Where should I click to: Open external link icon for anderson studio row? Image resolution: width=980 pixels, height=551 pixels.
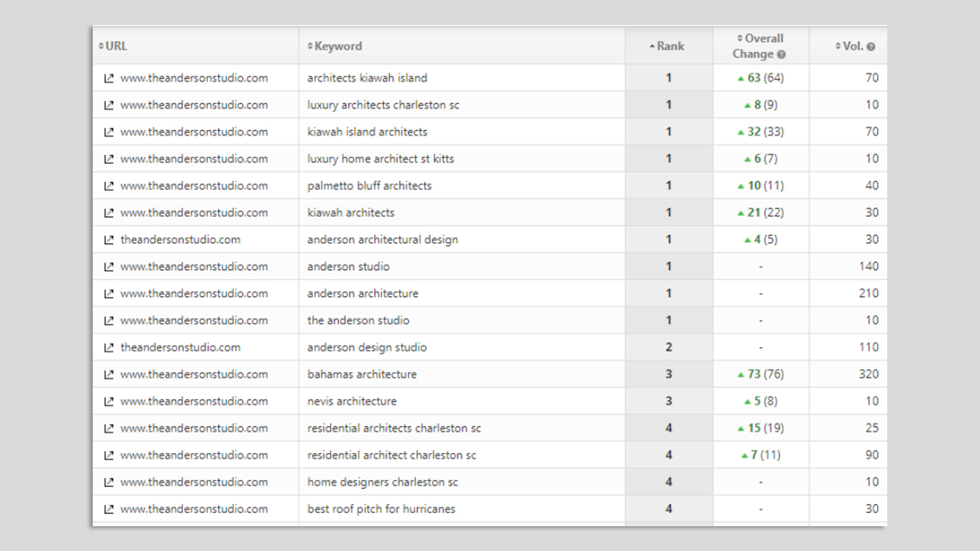coord(108,267)
